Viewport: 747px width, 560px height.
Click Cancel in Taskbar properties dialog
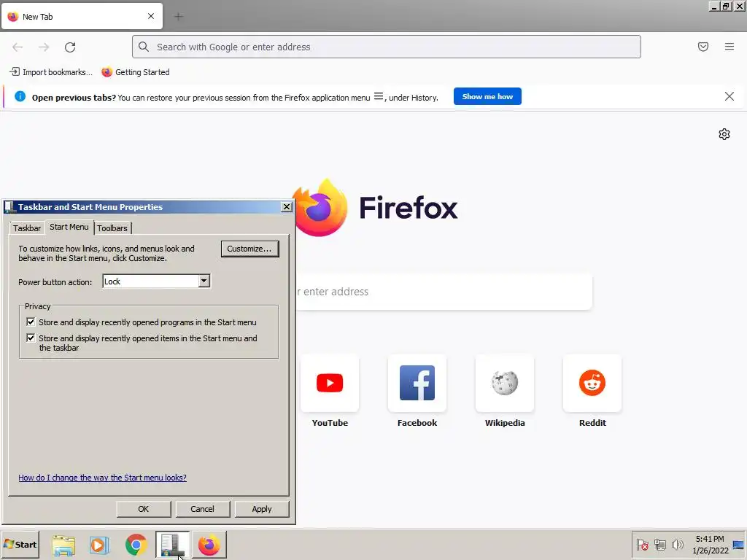point(203,508)
